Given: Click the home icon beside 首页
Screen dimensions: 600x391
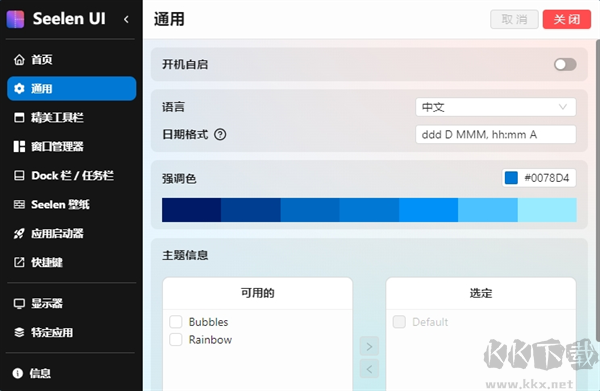Looking at the screenshot, I should click(x=19, y=60).
